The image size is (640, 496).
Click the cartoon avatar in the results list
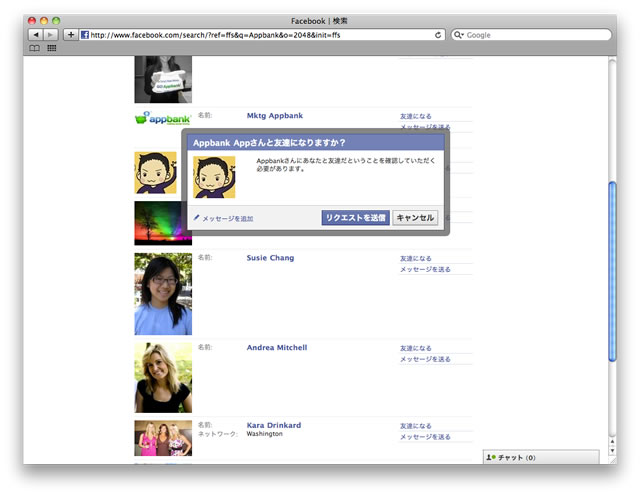click(156, 173)
